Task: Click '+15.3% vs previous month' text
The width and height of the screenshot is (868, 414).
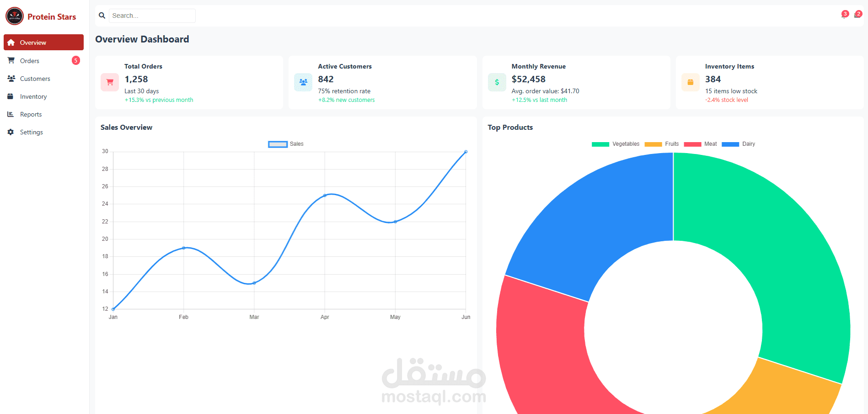Action: pyautogui.click(x=159, y=100)
